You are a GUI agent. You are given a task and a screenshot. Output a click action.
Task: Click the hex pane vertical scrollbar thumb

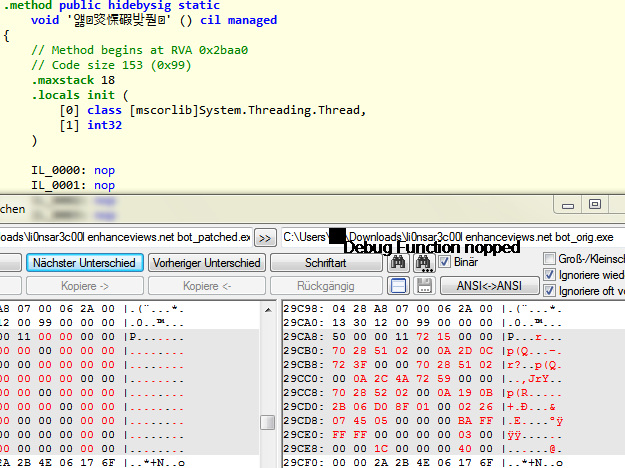[x=267, y=422]
